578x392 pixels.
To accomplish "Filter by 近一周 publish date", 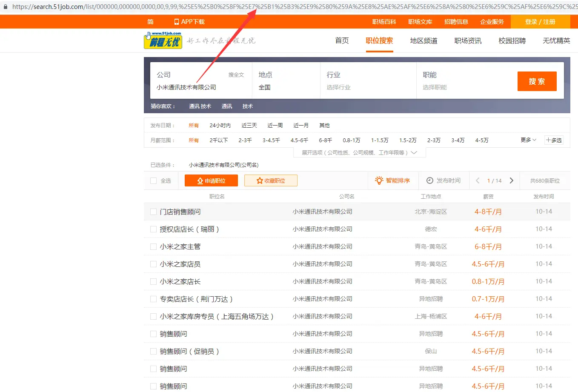I will point(275,125).
